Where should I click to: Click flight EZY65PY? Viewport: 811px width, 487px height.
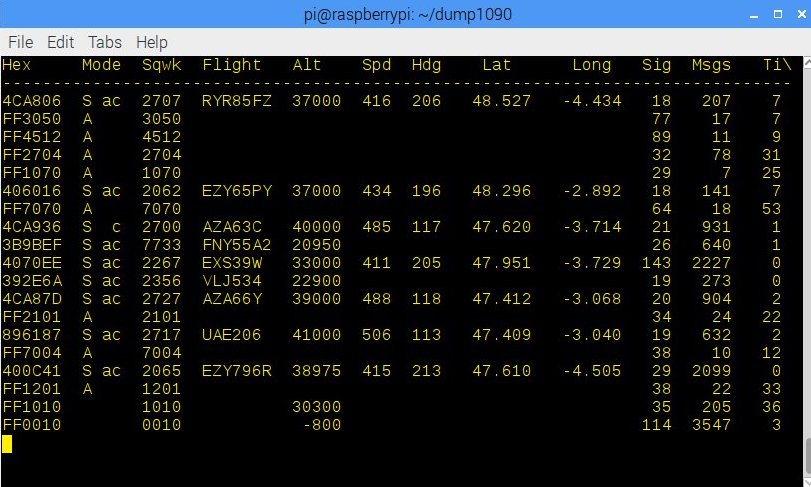(x=237, y=191)
